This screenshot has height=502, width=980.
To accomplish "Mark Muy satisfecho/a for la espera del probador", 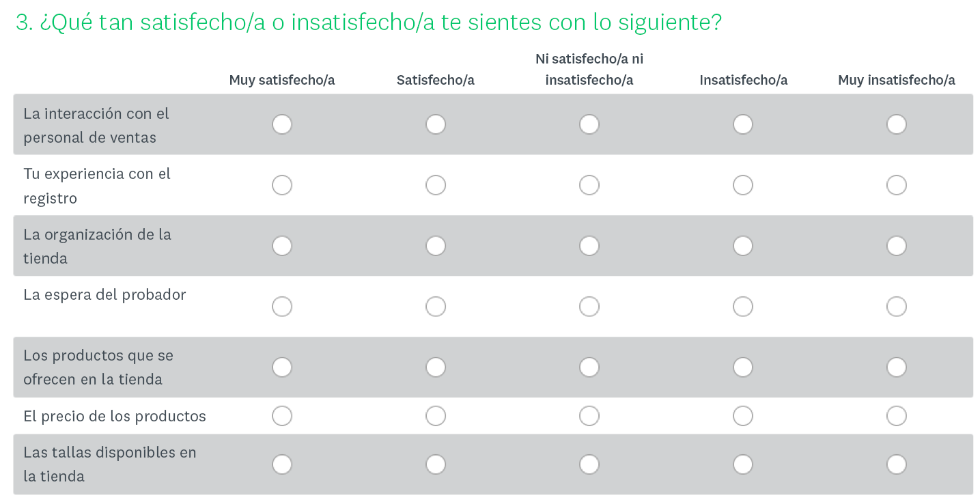I will coord(282,306).
